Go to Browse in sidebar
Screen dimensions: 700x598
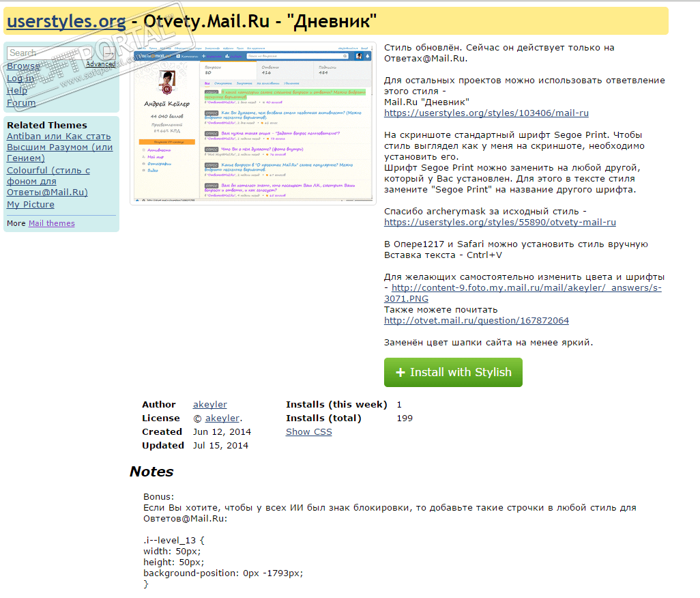[x=23, y=66]
